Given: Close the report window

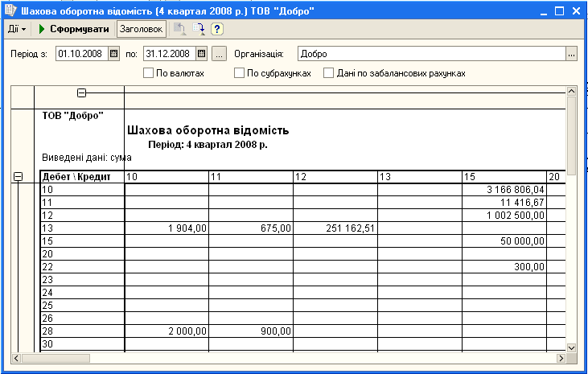Looking at the screenshot, I should (x=576, y=11).
